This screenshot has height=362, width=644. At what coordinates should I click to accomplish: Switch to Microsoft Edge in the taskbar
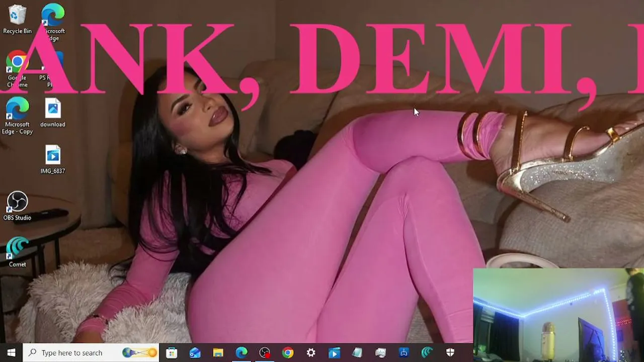242,352
